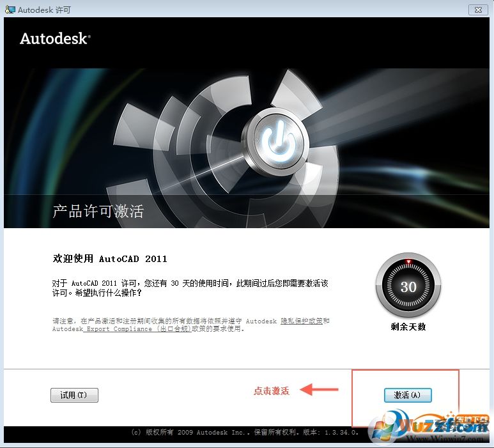Open the Export Compliance (出口合规) link
This screenshot has height=448, width=494.
[137, 329]
